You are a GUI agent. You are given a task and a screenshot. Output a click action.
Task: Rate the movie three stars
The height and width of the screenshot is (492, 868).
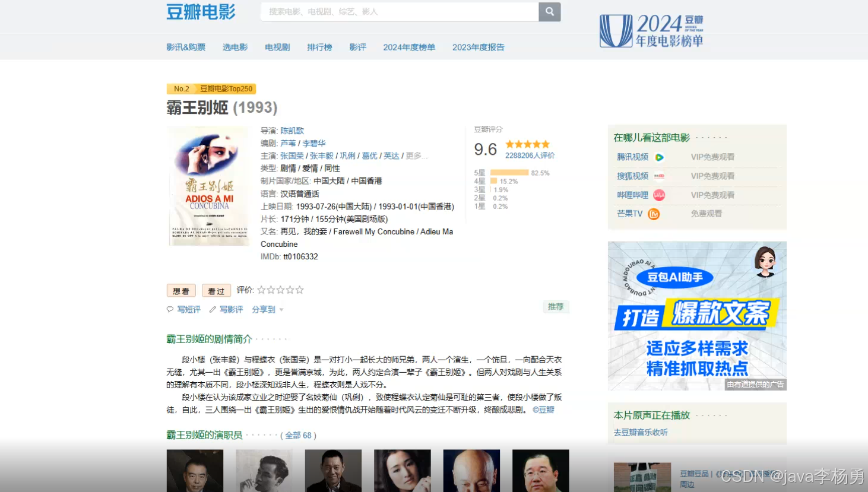coord(280,290)
